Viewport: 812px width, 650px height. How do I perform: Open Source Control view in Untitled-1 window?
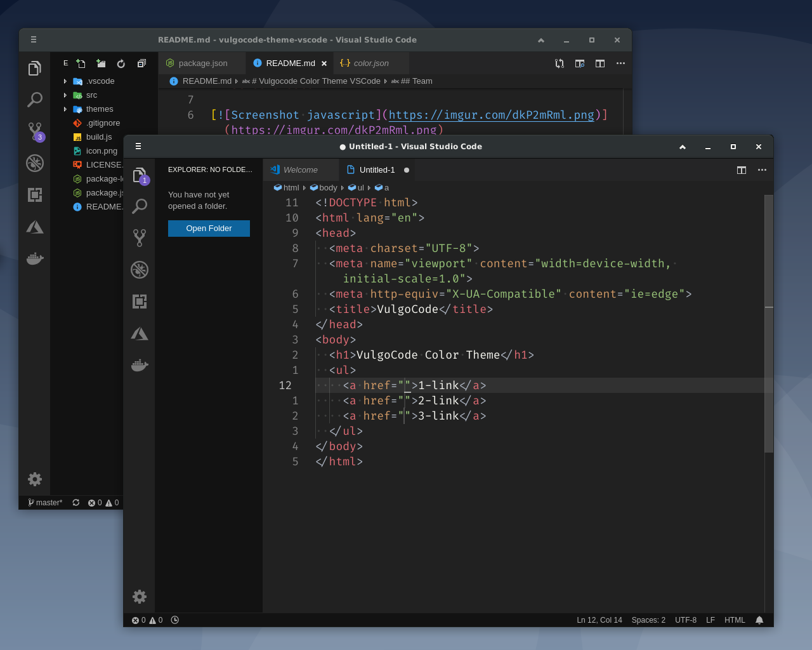click(x=140, y=238)
